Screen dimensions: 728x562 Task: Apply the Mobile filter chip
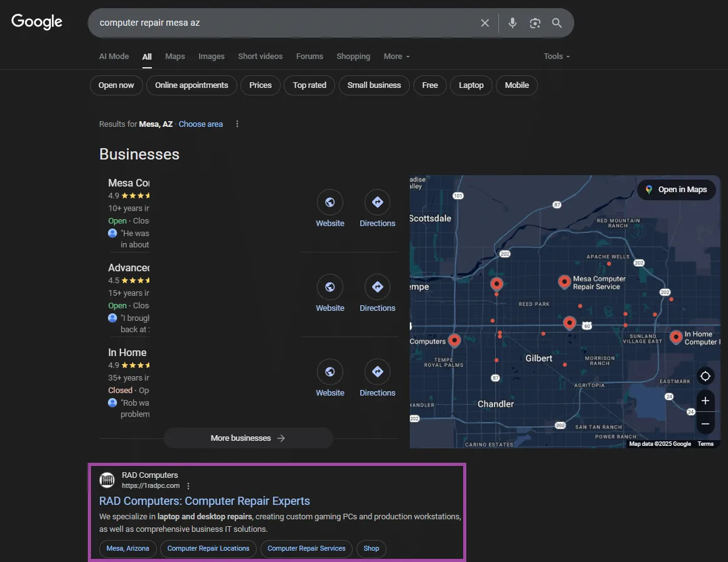coord(517,85)
